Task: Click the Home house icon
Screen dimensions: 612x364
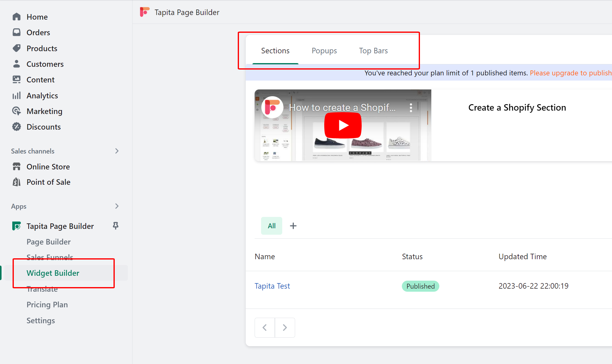Action: 17,17
